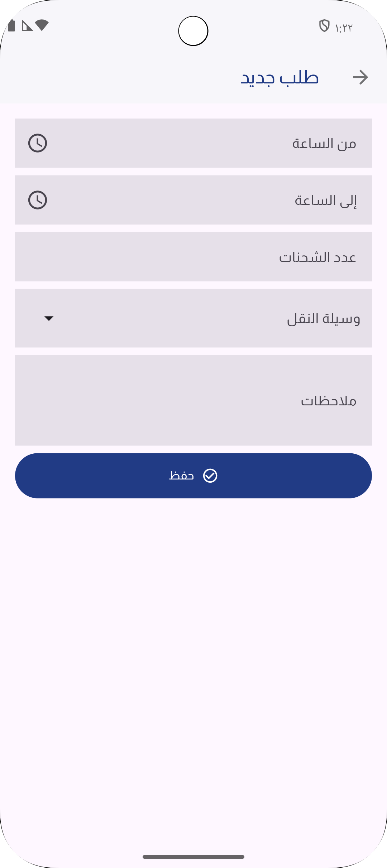Open the إلى الساعة time picker field
This screenshot has width=387, height=868.
tap(193, 200)
